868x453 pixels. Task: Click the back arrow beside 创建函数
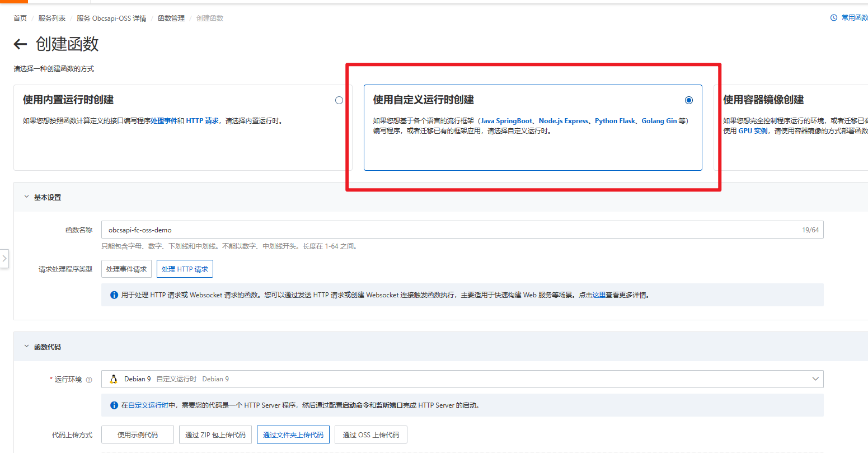[20, 44]
